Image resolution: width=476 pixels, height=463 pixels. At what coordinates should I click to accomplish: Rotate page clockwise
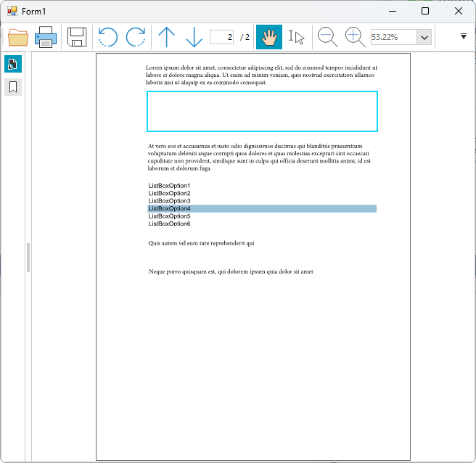click(136, 37)
